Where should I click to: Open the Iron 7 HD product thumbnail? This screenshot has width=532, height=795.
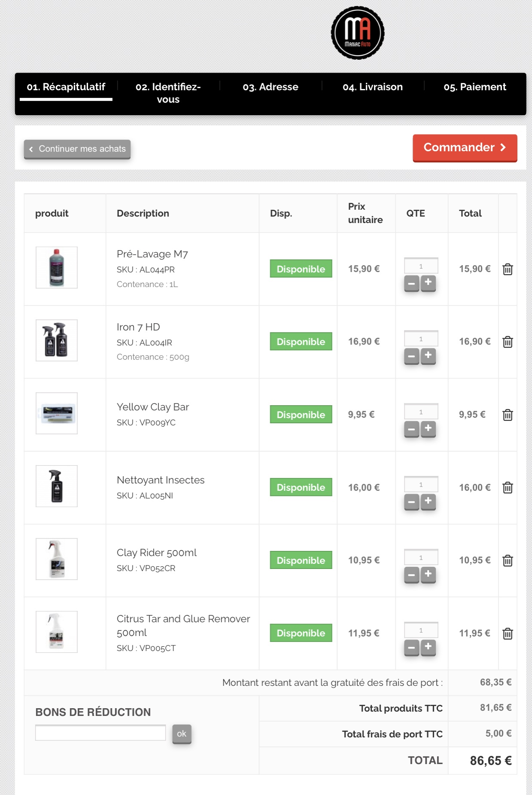click(x=57, y=340)
